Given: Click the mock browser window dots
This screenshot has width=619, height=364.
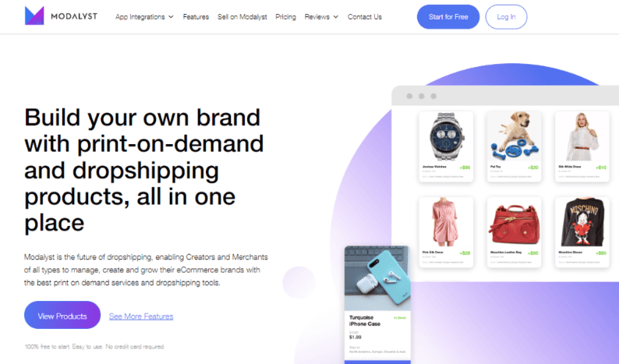Looking at the screenshot, I should click(421, 97).
